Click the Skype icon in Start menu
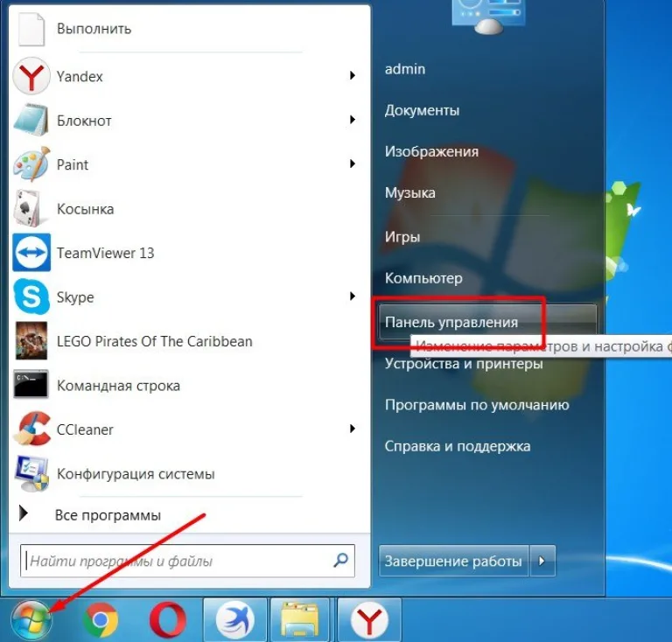The height and width of the screenshot is (642, 672). pos(31,297)
